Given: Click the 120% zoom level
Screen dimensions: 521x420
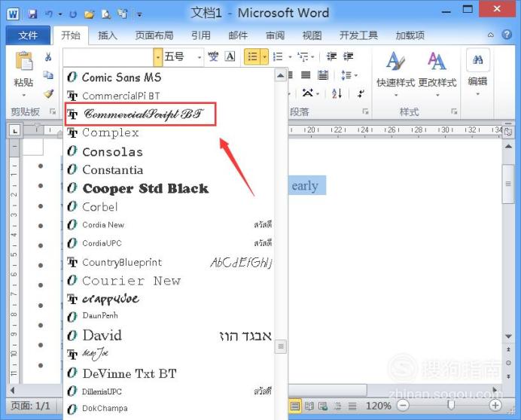Looking at the screenshot, I should click(379, 406).
